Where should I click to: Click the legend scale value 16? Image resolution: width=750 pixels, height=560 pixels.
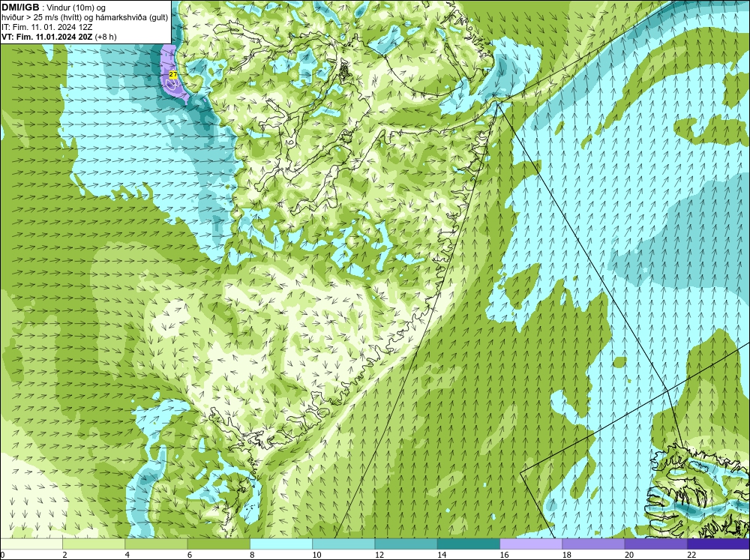coord(504,555)
